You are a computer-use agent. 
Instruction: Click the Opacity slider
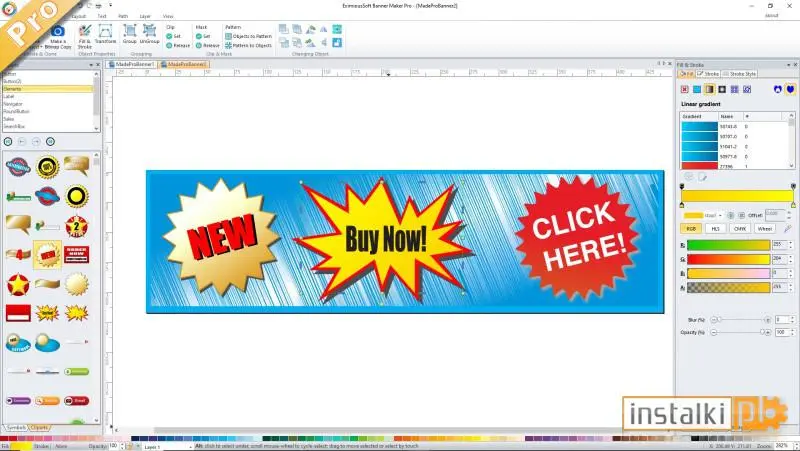(x=740, y=332)
